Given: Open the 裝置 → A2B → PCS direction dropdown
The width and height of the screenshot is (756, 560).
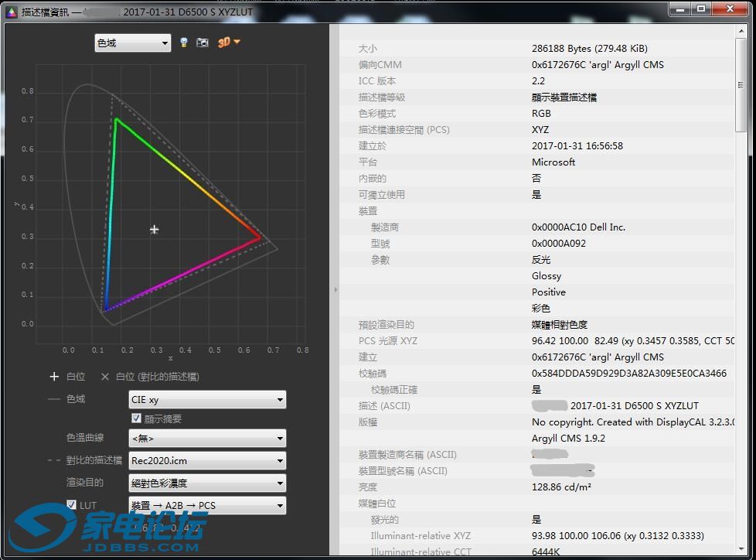Looking at the screenshot, I should point(207,505).
